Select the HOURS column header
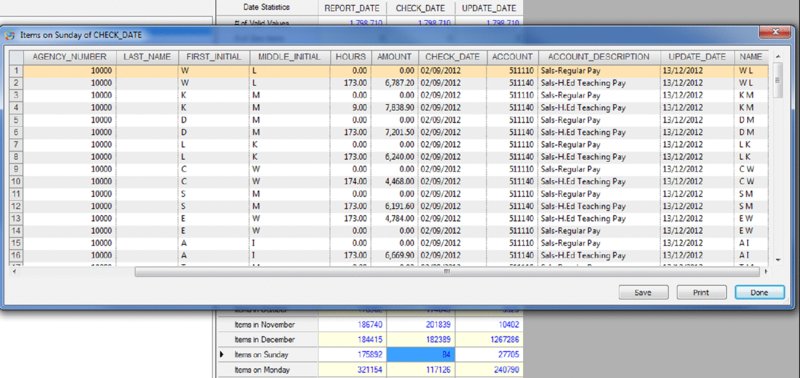Screen dimensions: 800x378 click(x=351, y=57)
